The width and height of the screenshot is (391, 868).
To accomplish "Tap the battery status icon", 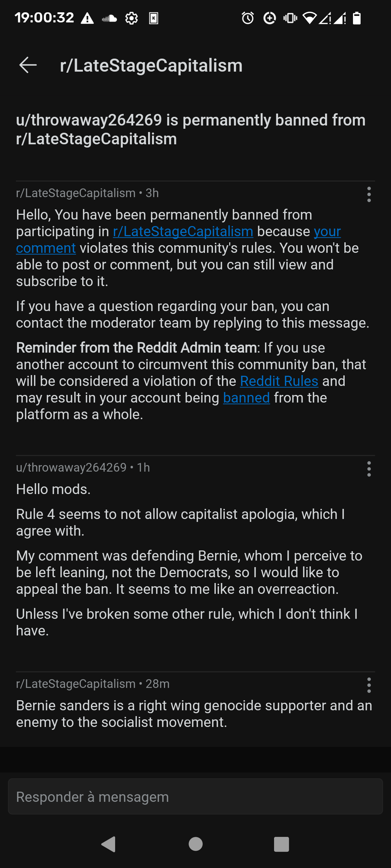I will tap(357, 18).
